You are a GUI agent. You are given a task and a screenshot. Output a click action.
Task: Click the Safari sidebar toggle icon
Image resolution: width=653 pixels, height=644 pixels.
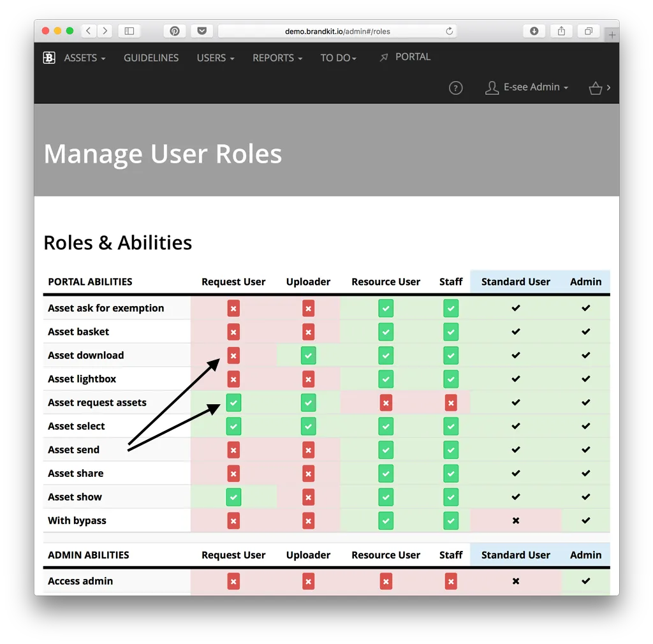coord(129,31)
